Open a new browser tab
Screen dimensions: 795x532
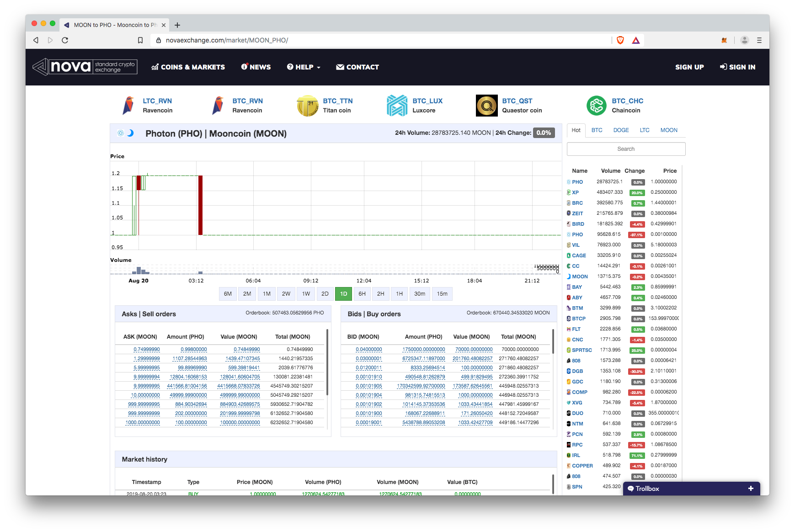[177, 25]
